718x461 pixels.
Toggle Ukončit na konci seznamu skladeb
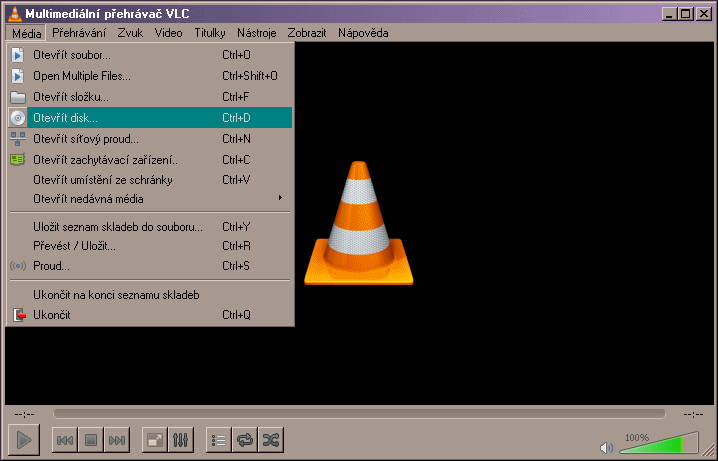pos(150,295)
